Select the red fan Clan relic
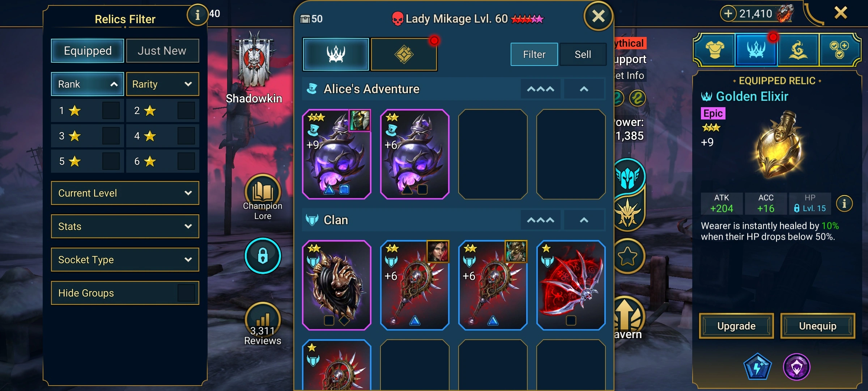 (571, 285)
